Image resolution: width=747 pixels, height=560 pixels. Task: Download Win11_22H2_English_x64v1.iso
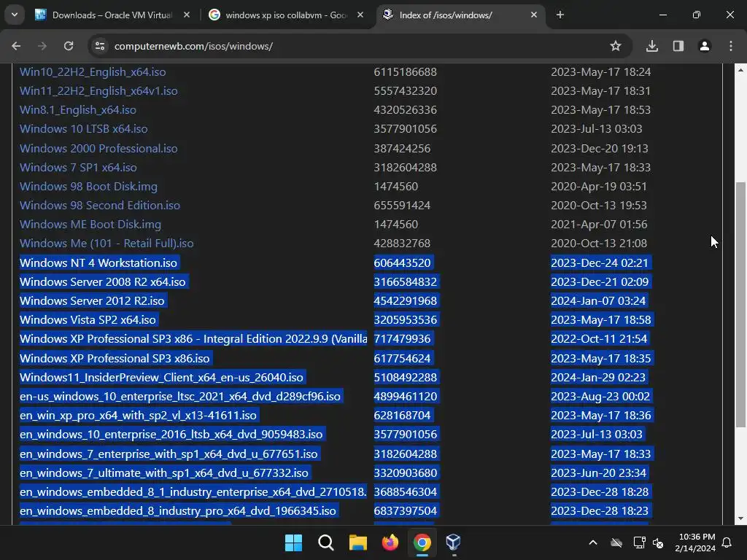coord(98,91)
